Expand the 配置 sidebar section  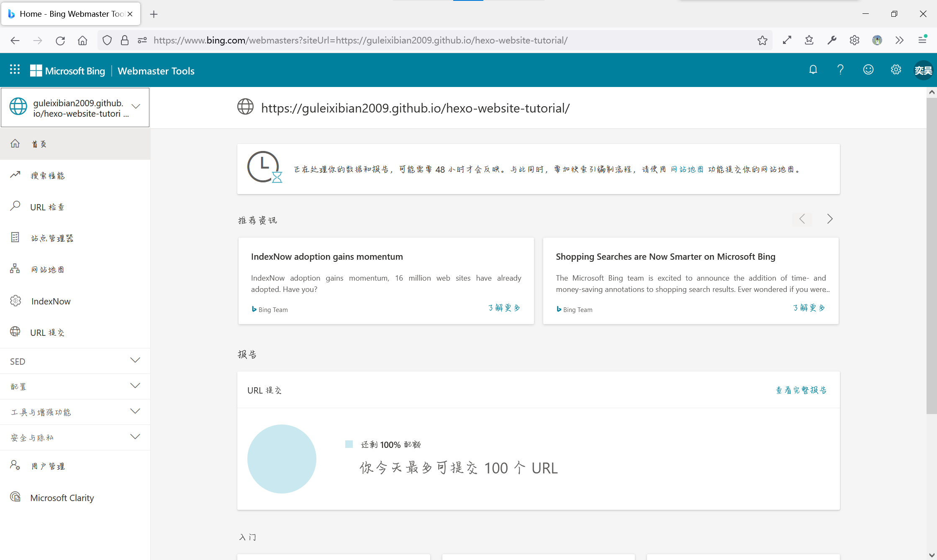click(x=134, y=386)
